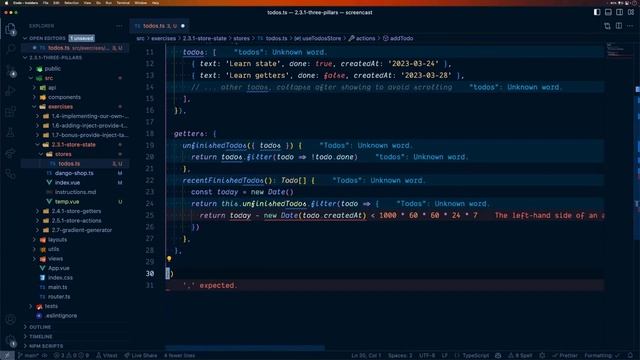The width and height of the screenshot is (640, 360).
Task: Open dango-shop.ts in the file tree
Action: tap(74, 173)
